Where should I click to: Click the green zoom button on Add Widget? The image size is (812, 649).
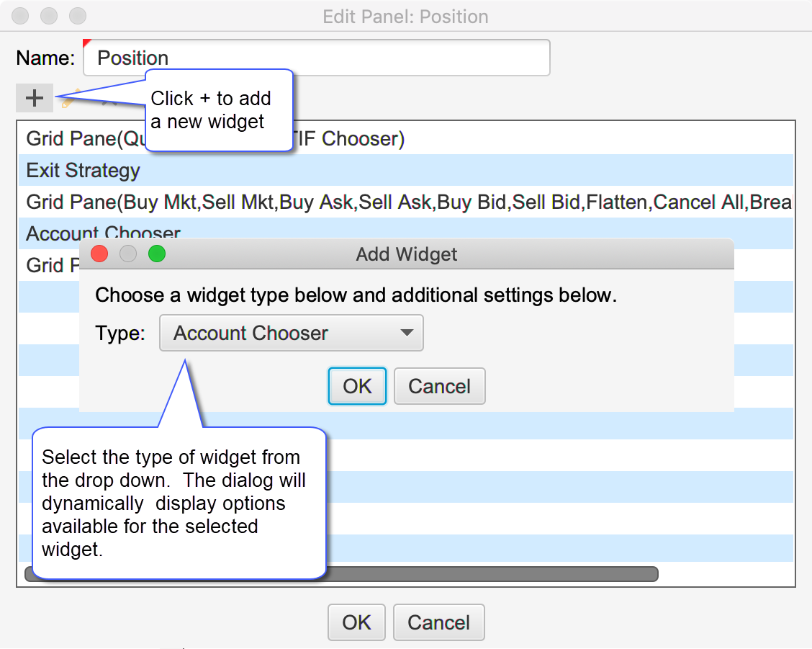(x=157, y=254)
